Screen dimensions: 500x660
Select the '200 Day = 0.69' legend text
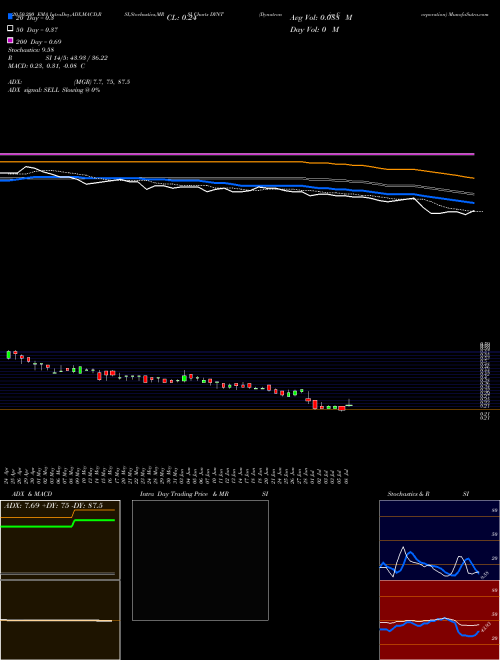(39, 42)
